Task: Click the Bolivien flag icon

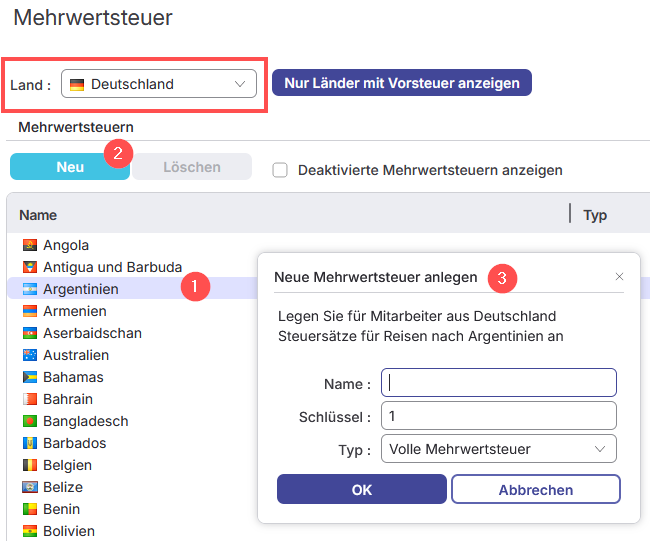Action: tap(29, 531)
